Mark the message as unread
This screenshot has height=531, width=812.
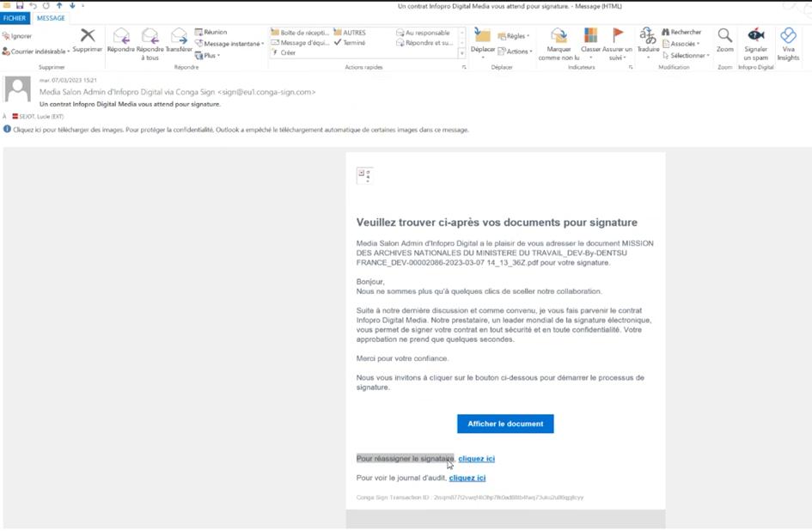[x=559, y=44]
